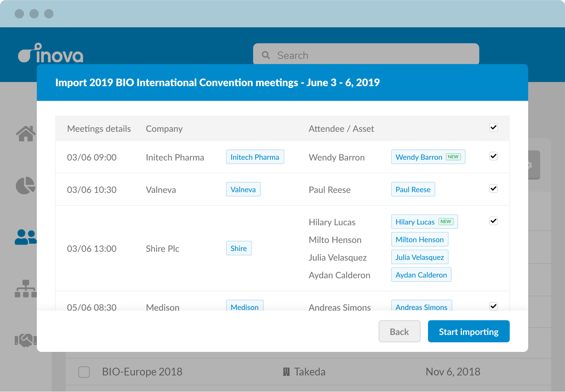Click the Aydan Calderon attendee tag

pos(421,275)
